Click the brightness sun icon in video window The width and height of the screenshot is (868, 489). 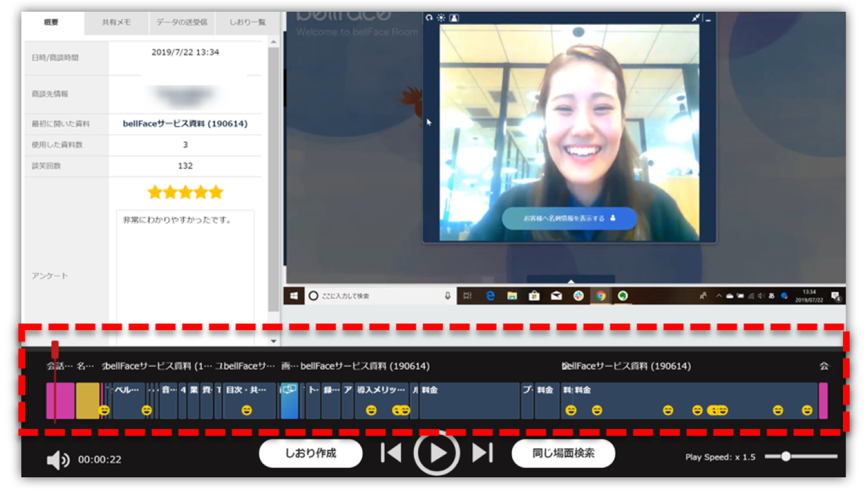(x=441, y=18)
